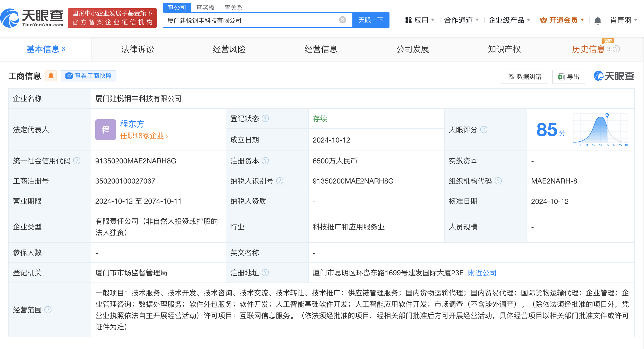Click the notification bell in the header
The image size is (644, 349).
click(598, 20)
